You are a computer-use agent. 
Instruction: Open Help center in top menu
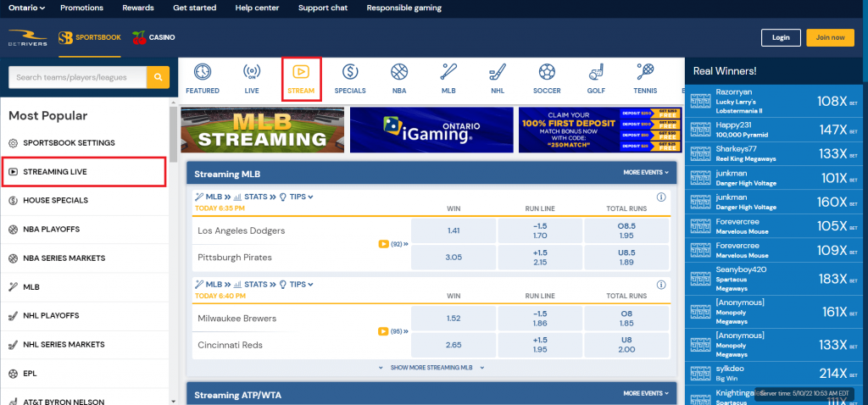[x=257, y=8]
